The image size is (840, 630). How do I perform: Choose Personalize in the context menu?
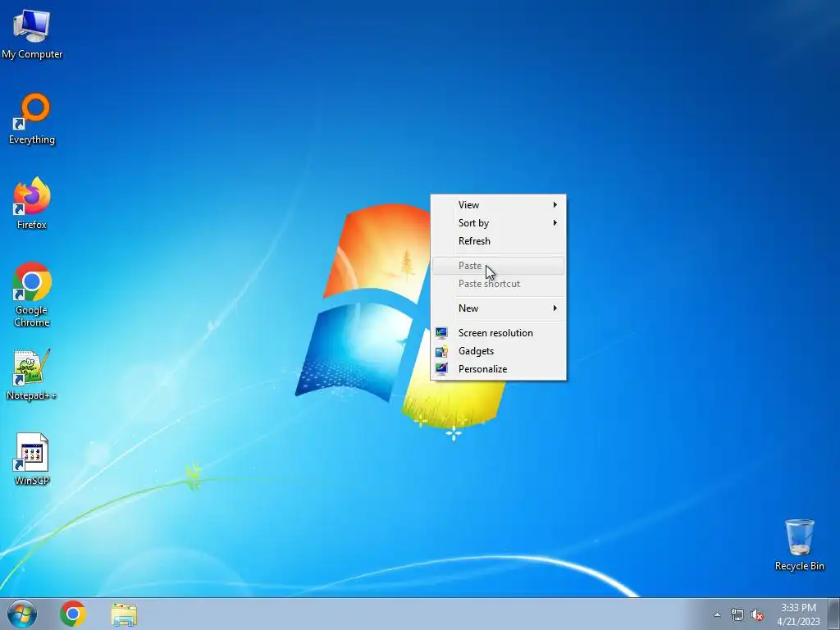(498, 369)
